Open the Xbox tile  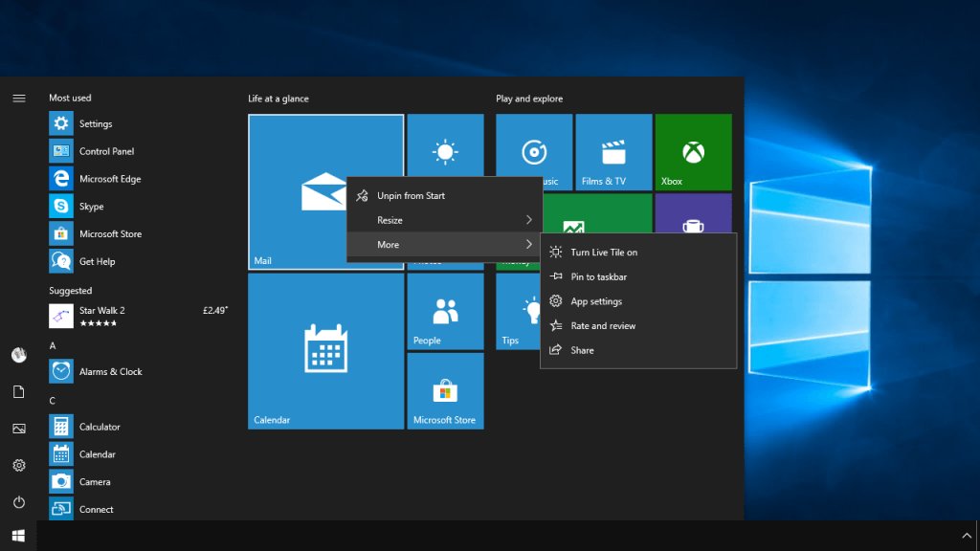click(695, 153)
